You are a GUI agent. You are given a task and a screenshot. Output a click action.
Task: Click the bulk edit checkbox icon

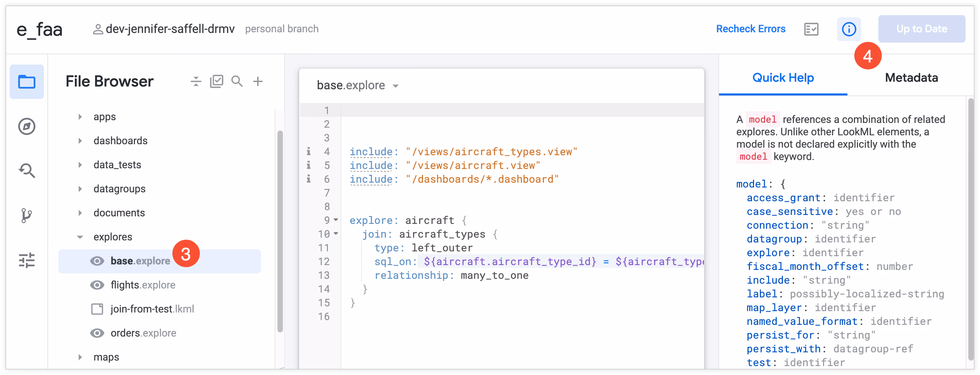[x=216, y=81]
